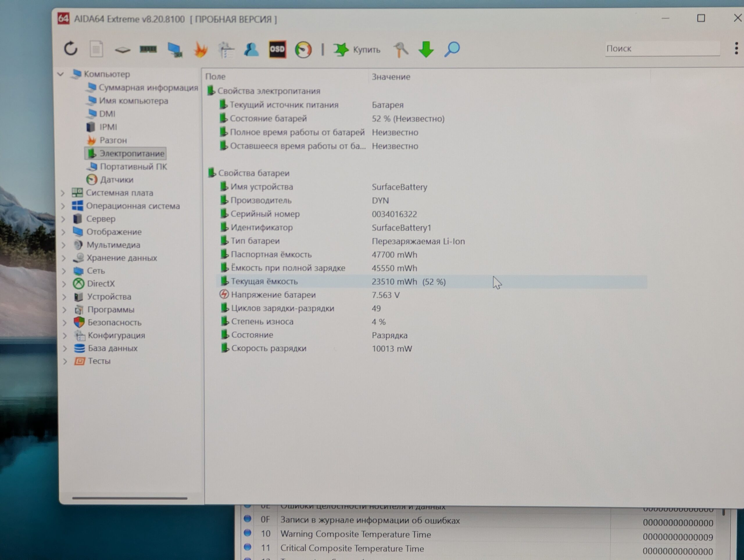Viewport: 744px width, 560px height.
Task: Expand the DirectX node
Action: point(64,284)
